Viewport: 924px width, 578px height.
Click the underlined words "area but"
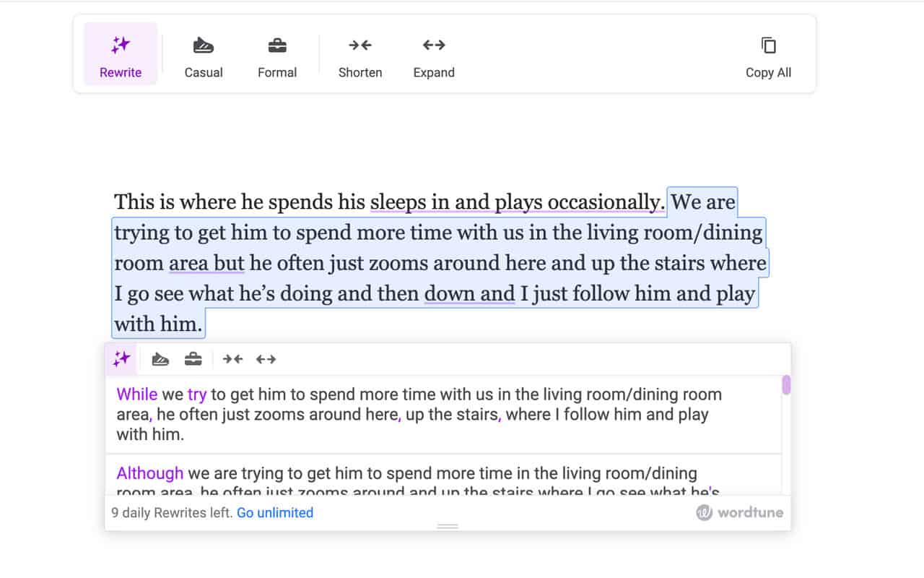point(206,263)
